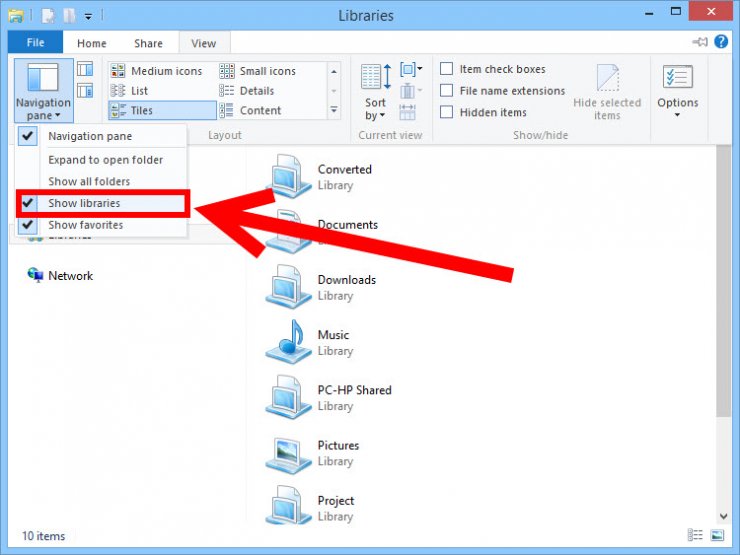Toggle the Navigation pane menu entry

coord(101,136)
